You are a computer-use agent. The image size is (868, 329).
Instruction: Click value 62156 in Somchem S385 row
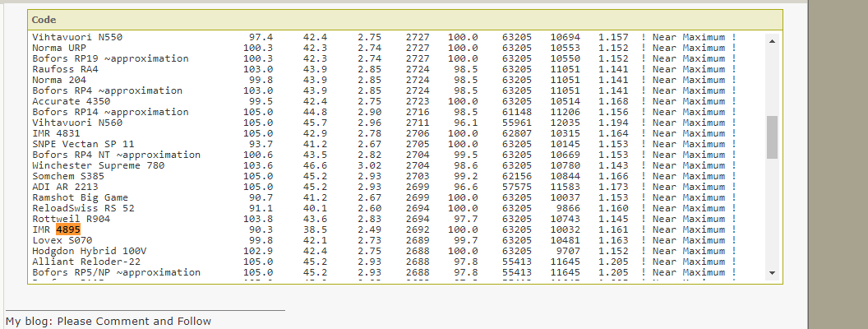coord(517,176)
